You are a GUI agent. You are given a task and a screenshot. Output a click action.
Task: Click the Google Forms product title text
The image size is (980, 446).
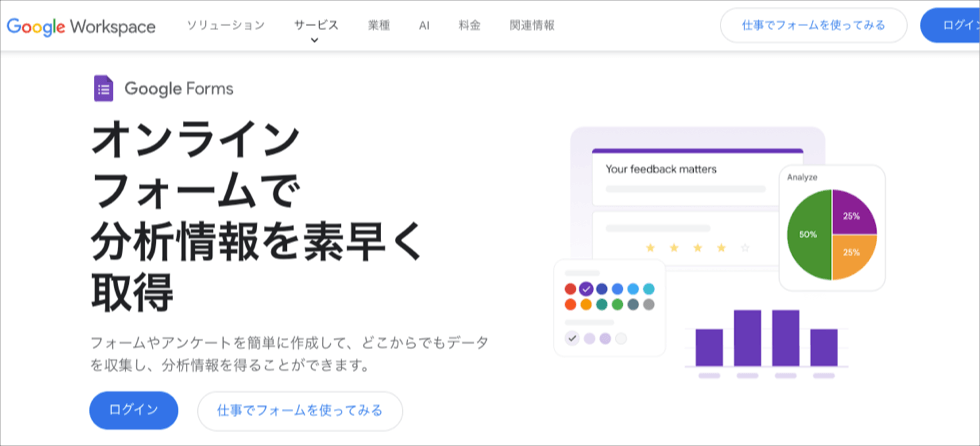179,89
